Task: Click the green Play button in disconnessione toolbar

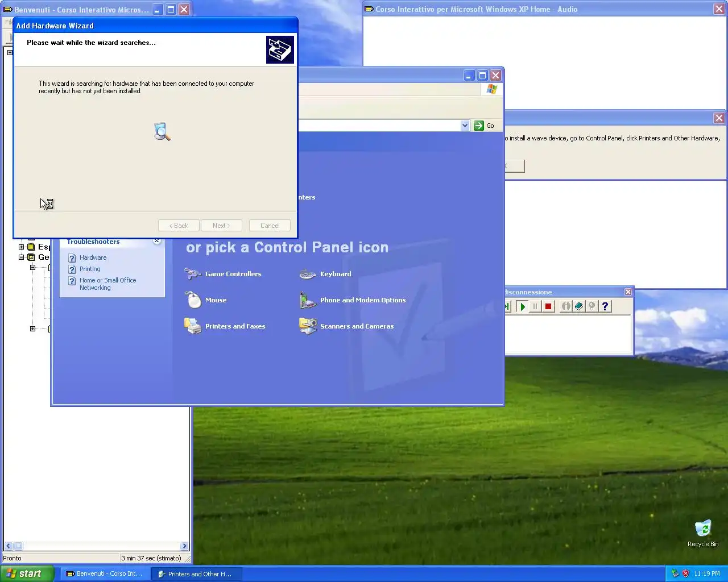Action: [522, 306]
